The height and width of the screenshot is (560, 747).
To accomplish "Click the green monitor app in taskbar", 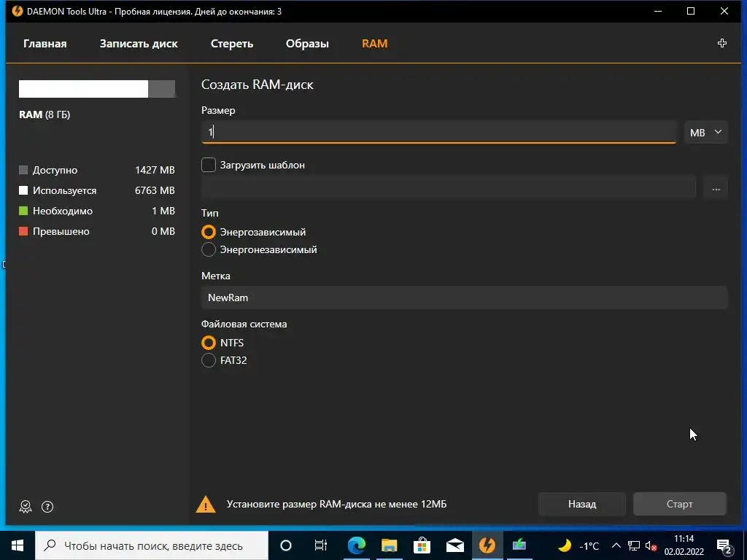I will pyautogui.click(x=519, y=545).
